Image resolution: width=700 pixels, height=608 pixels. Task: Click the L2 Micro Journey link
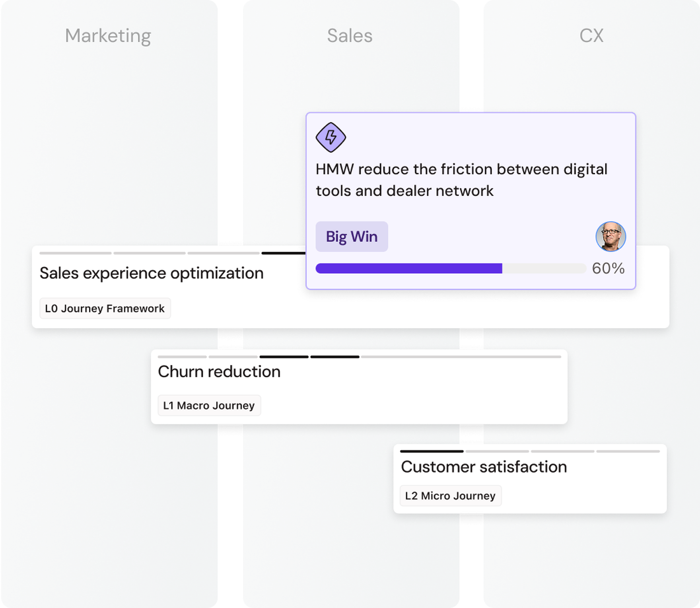[450, 496]
